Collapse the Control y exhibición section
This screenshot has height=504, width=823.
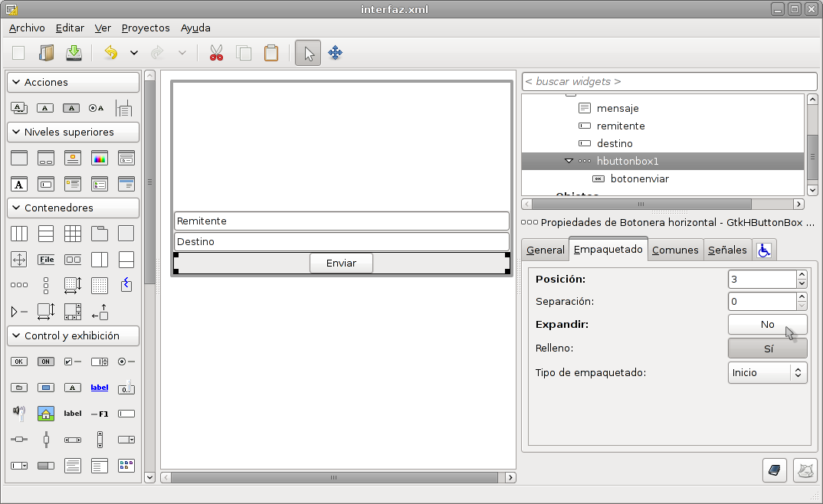73,335
